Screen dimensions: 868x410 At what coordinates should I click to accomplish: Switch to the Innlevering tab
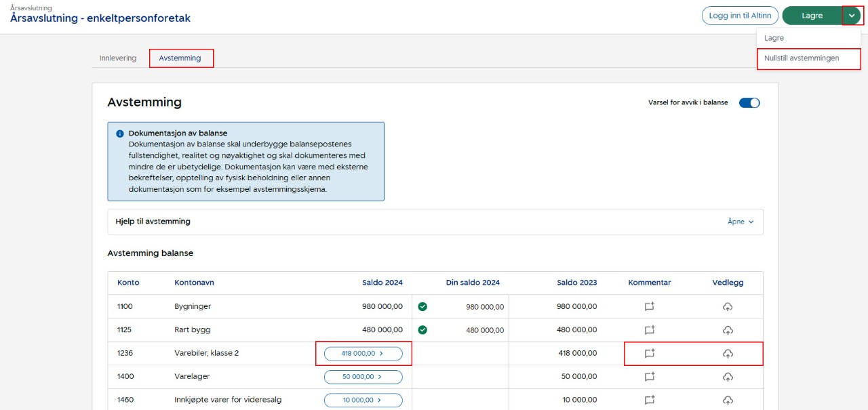(x=118, y=58)
